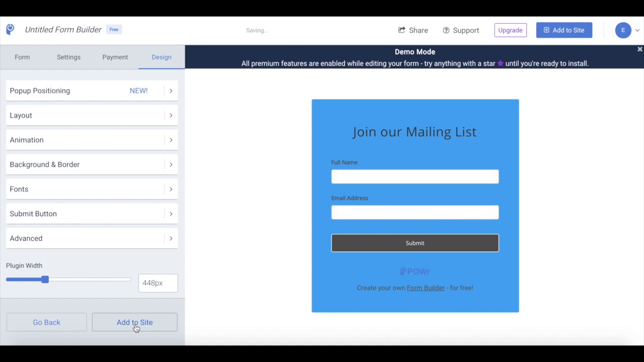Expand Popup Positioning section
This screenshot has width=644, height=362.
coord(92,90)
